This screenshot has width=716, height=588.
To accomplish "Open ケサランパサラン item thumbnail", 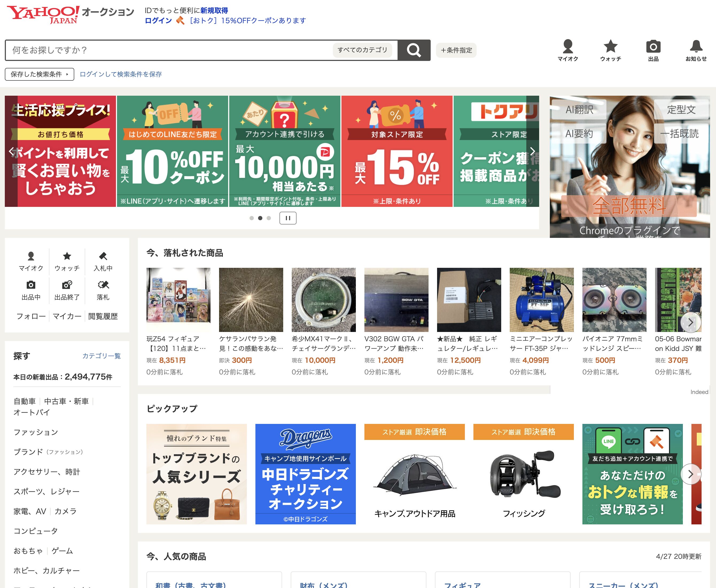I will (x=251, y=300).
